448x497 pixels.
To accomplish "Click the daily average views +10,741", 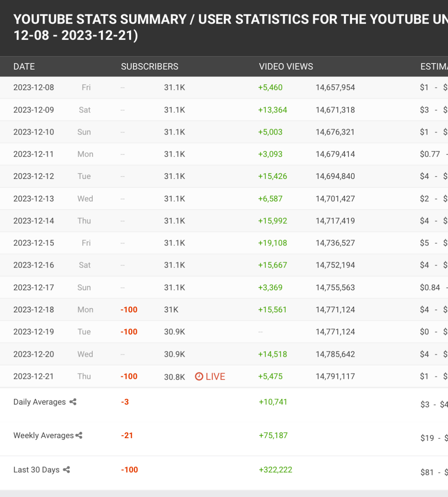I will tap(273, 402).
